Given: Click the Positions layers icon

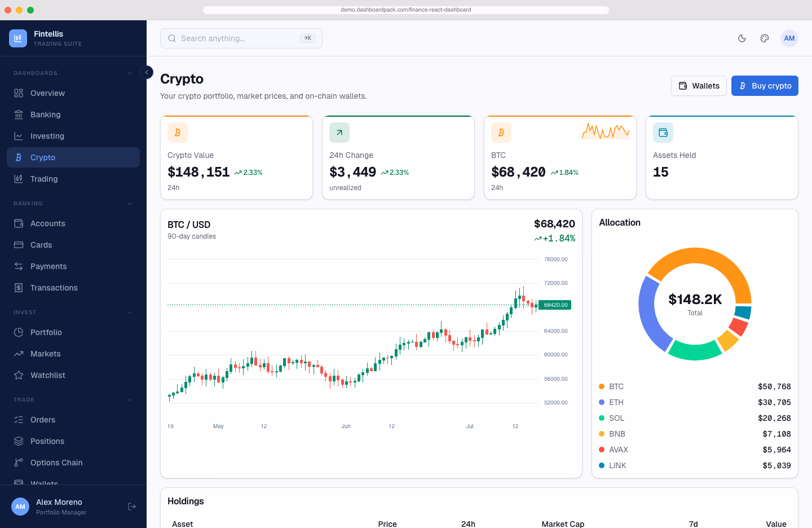Looking at the screenshot, I should click(19, 441).
